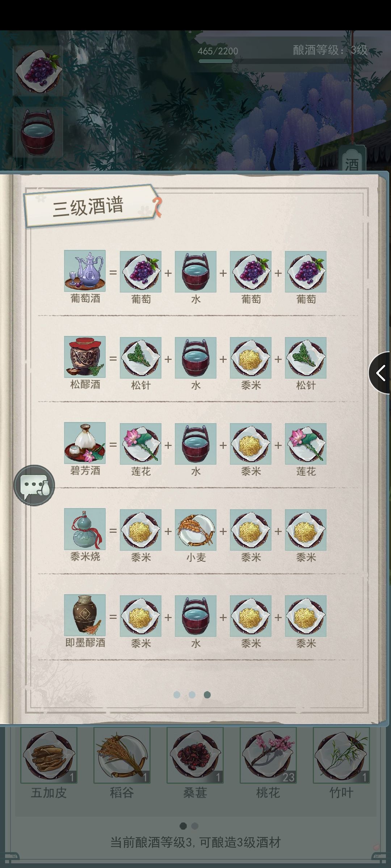
Task: Go to second ingredient inventory page dot
Action: click(x=195, y=826)
